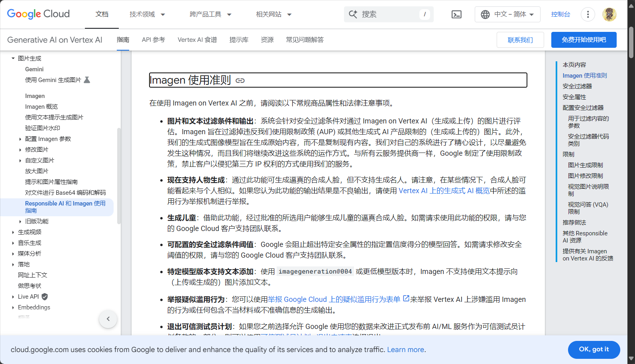Jump to 其他 Responsible AI 资源
The height and width of the screenshot is (364, 635).
585,237
